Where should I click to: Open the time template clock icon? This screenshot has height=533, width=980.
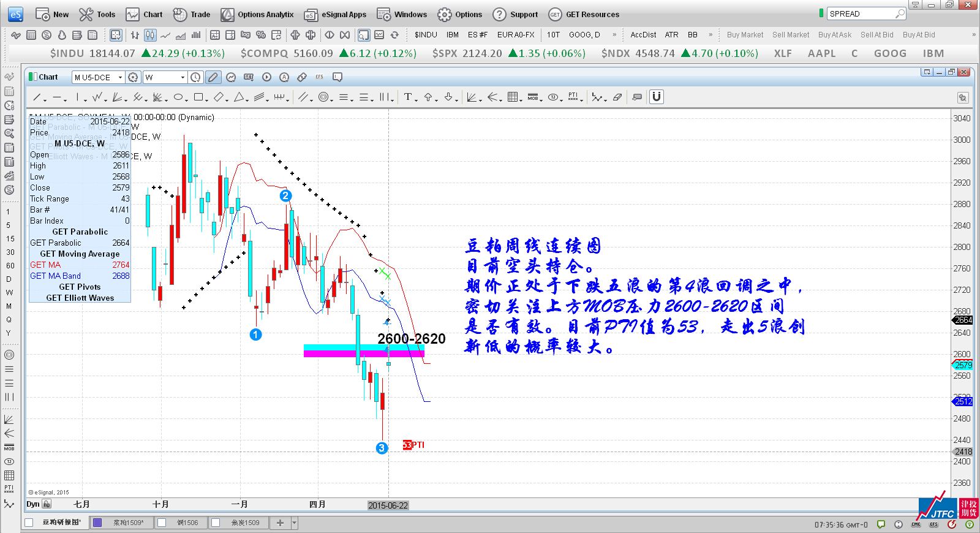(x=195, y=77)
